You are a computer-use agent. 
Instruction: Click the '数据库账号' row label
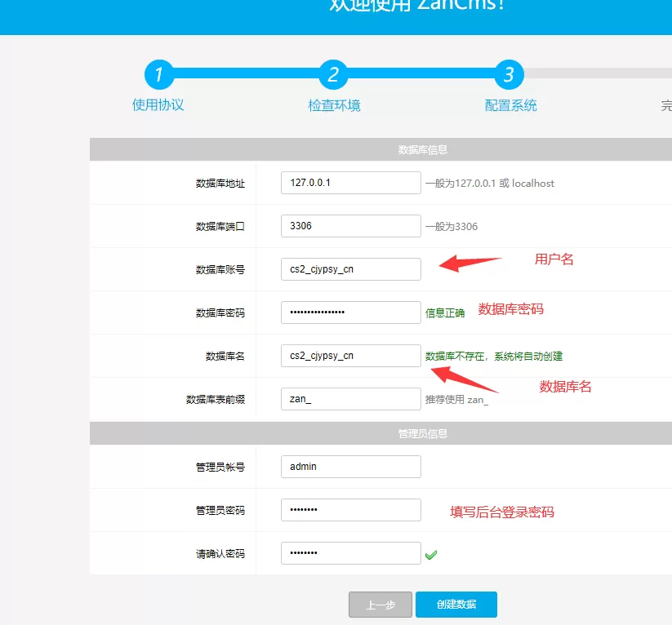220,270
